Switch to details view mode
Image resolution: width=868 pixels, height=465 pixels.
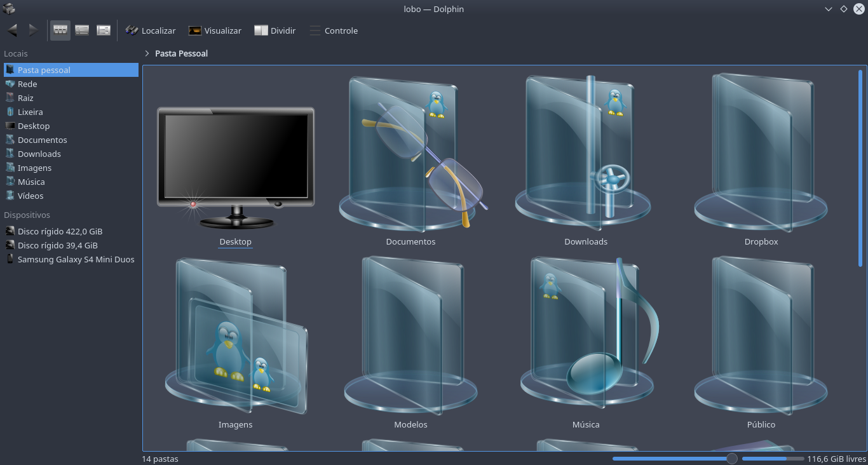pyautogui.click(x=104, y=30)
